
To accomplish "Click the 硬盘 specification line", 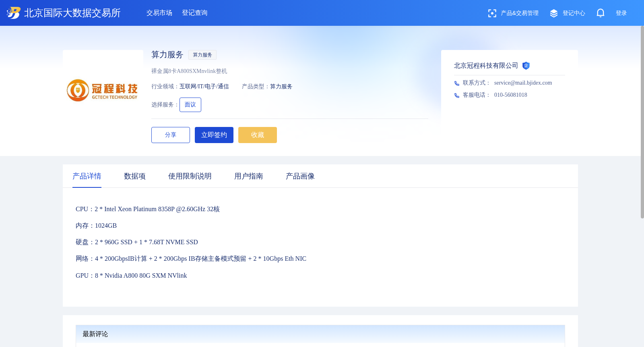I will tap(137, 242).
